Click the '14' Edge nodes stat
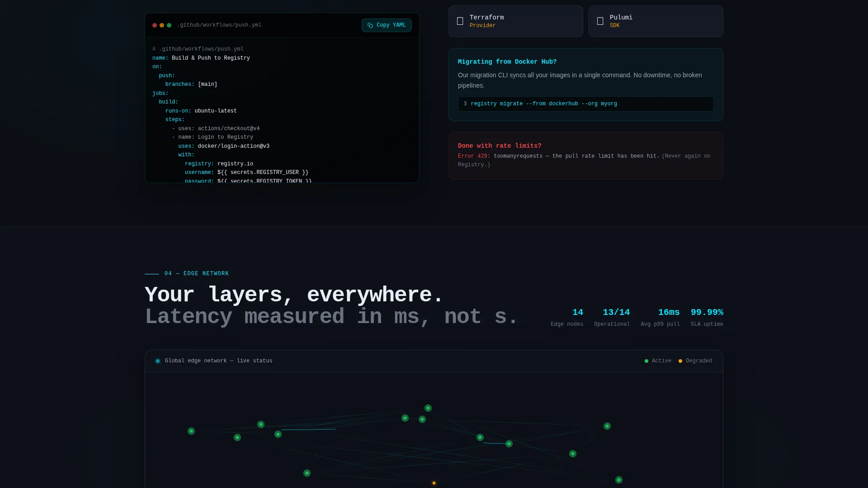 click(567, 318)
